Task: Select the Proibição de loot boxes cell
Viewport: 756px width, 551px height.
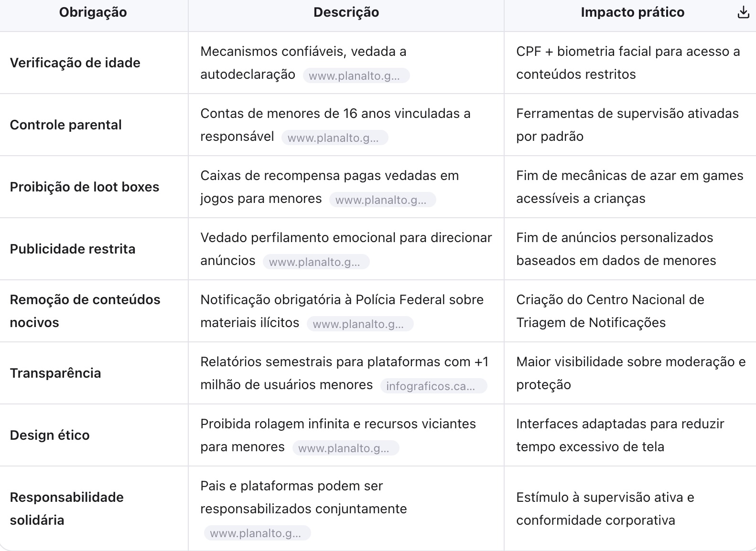Action: [85, 187]
